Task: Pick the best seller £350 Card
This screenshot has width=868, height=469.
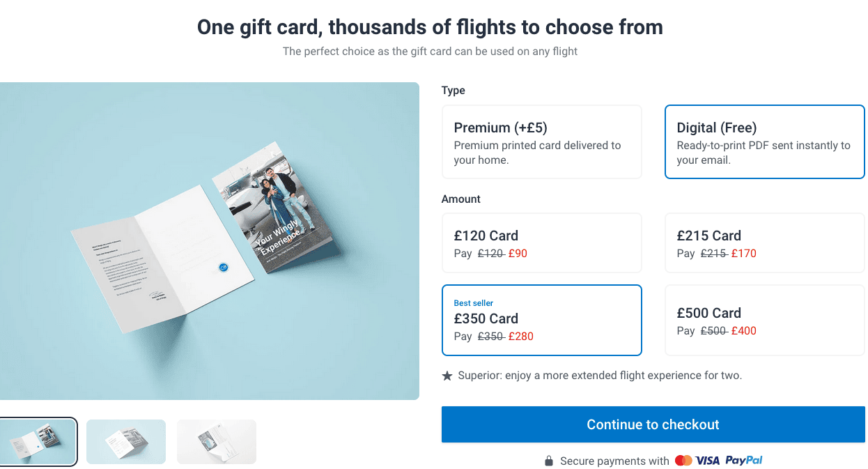Action: (x=541, y=321)
